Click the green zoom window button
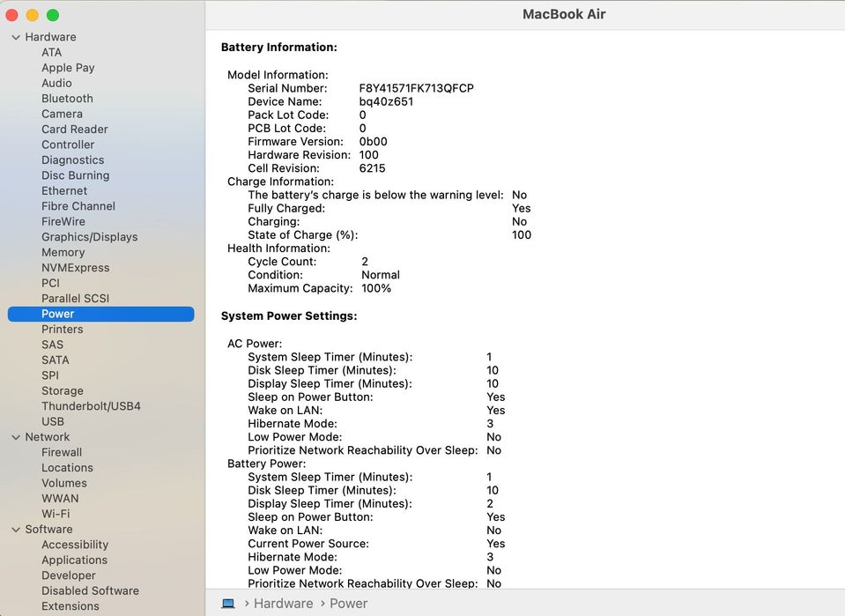The width and height of the screenshot is (845, 616). point(53,15)
